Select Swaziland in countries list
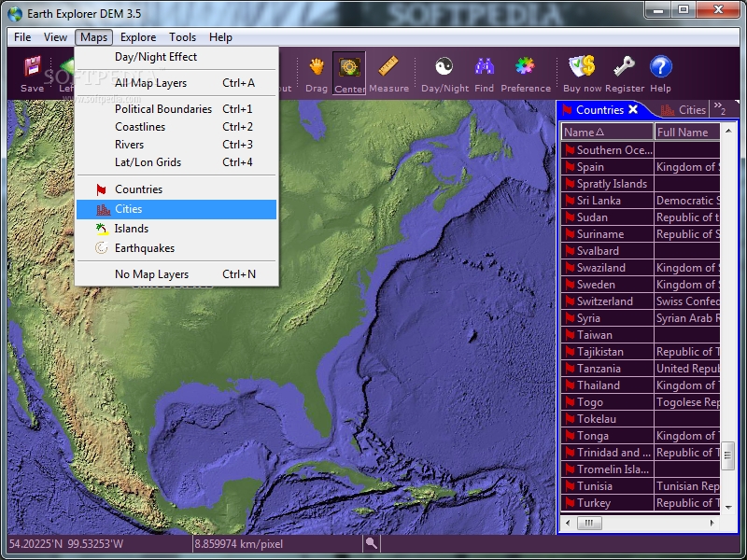The width and height of the screenshot is (747, 560). coord(641,268)
